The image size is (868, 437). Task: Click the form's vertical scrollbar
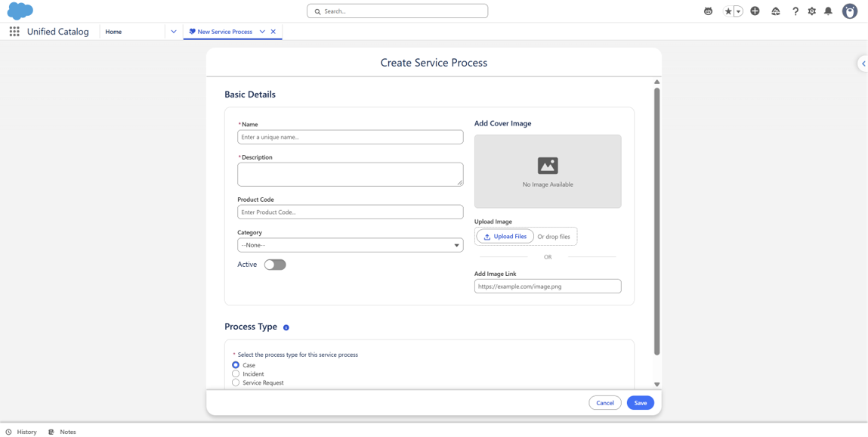(656, 222)
